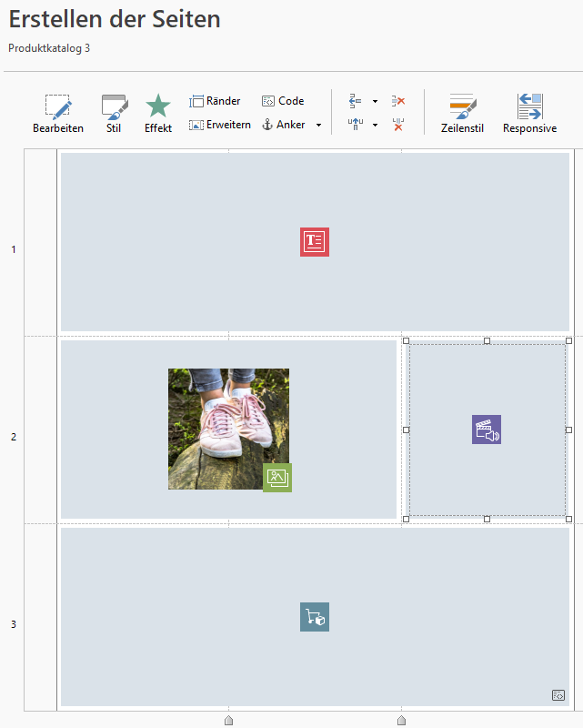583x728 pixels.
Task: Select row number 3 header
Action: (14, 624)
